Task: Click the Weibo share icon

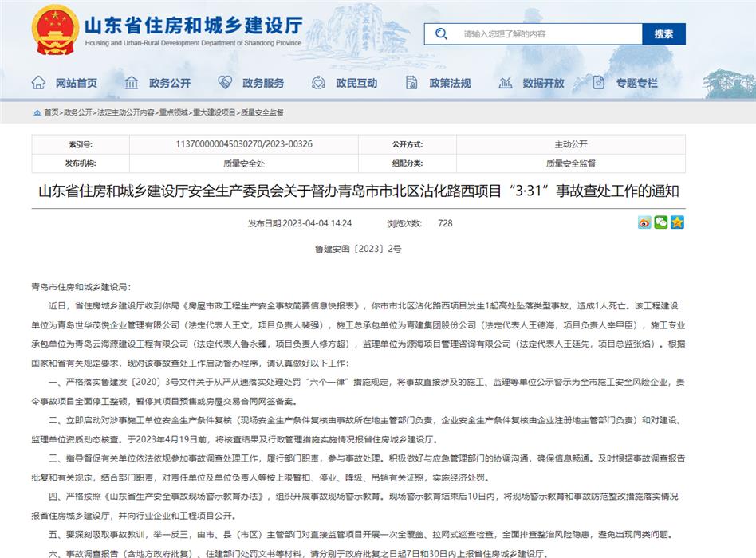Action: (644, 222)
